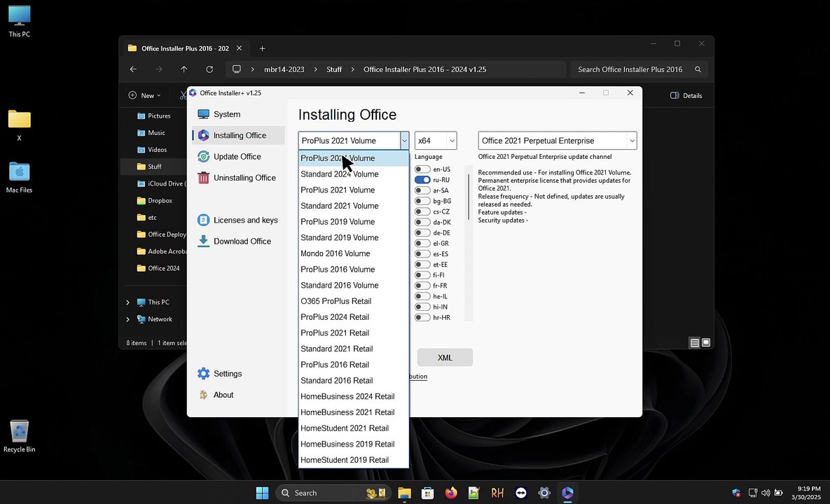The width and height of the screenshot is (830, 504).
Task: Click Office Installer+ icon on taskbar
Action: (567, 493)
